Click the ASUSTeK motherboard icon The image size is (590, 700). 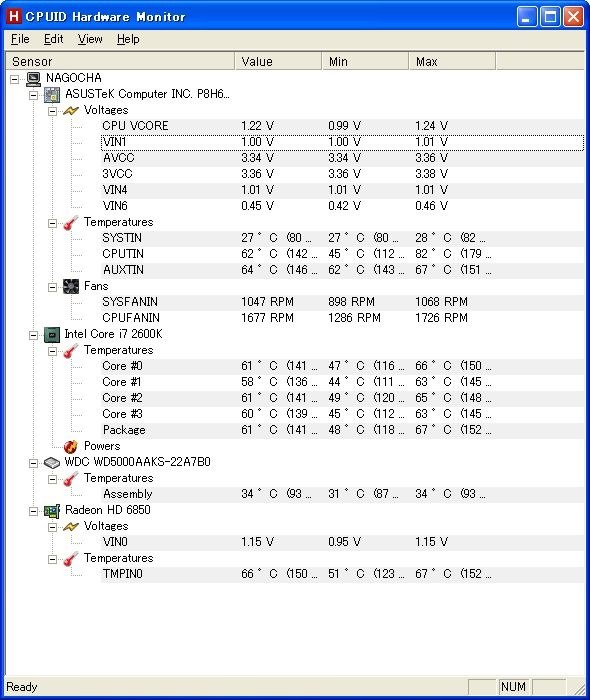(52, 95)
